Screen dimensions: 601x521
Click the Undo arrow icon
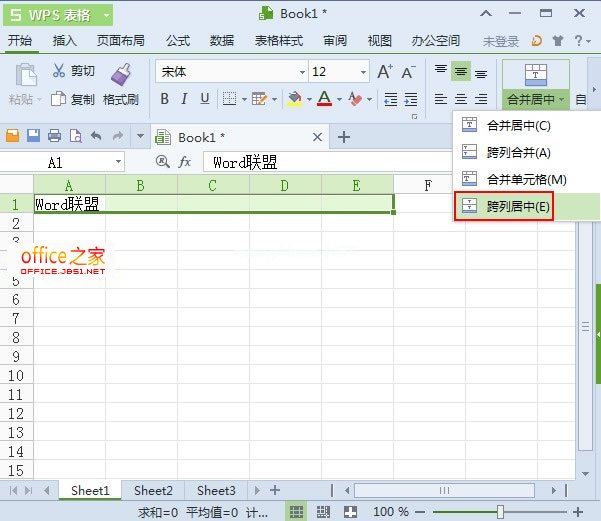click(96, 136)
